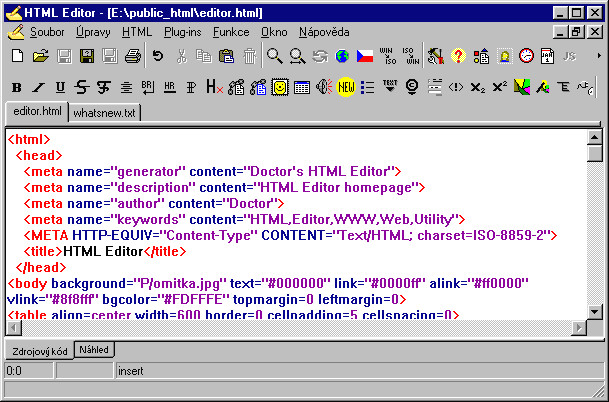Insert a paragraph tag
Viewport: 609px width, 402px height.
[191, 87]
